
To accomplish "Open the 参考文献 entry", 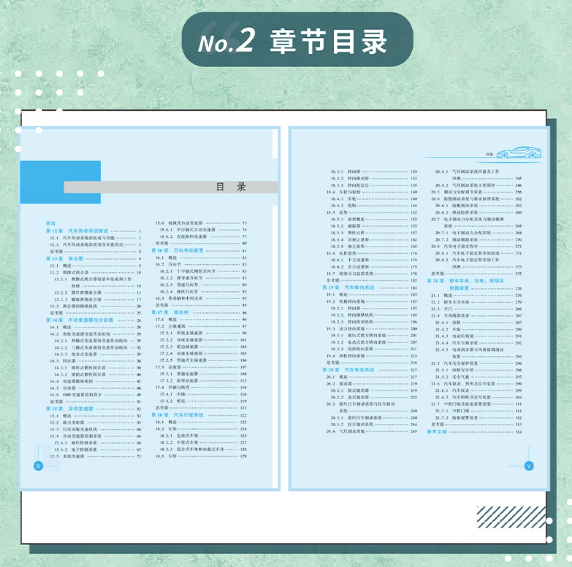I will point(475,431).
